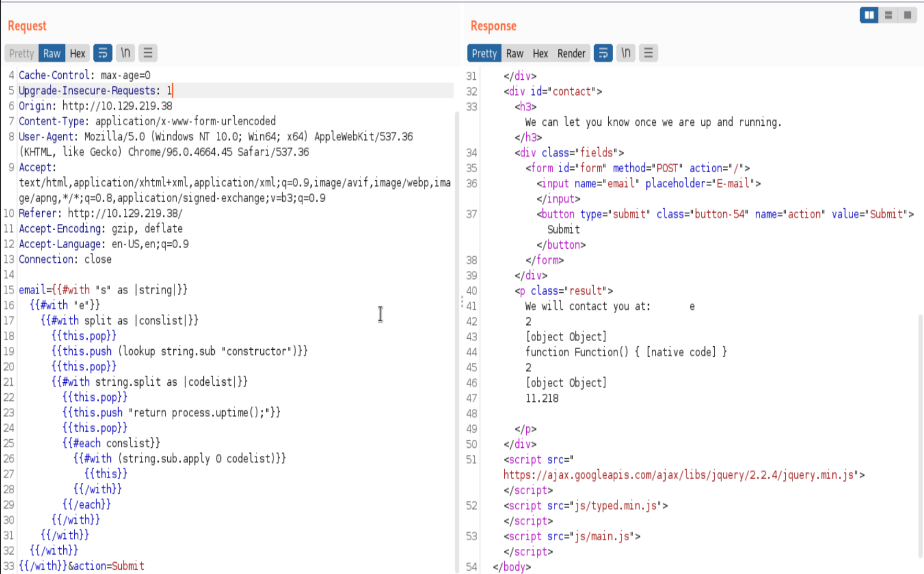This screenshot has height=574, width=924.
Task: Click the Cache-Control: max-age=0 header line
Action: [x=85, y=75]
